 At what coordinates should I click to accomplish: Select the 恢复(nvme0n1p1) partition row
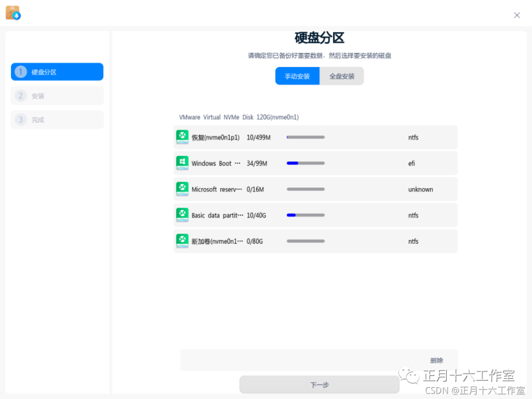tap(315, 137)
